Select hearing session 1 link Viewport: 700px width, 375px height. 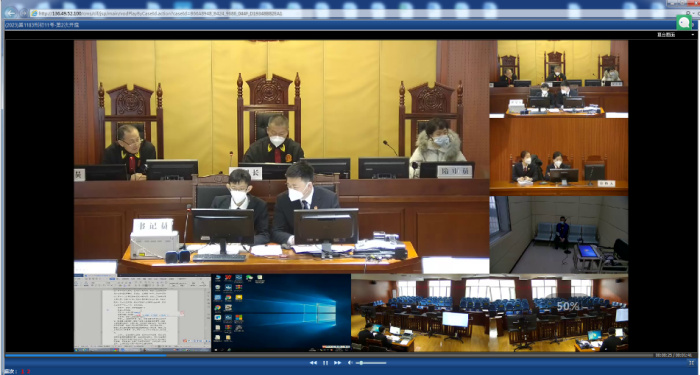tap(23, 371)
